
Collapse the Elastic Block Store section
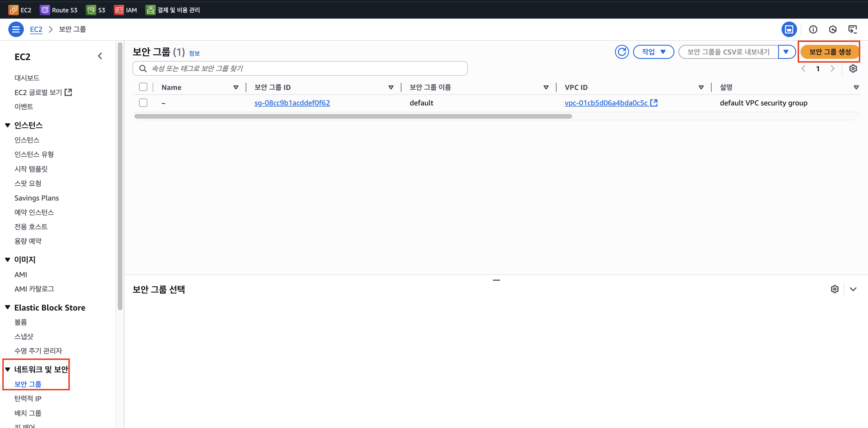(8, 307)
